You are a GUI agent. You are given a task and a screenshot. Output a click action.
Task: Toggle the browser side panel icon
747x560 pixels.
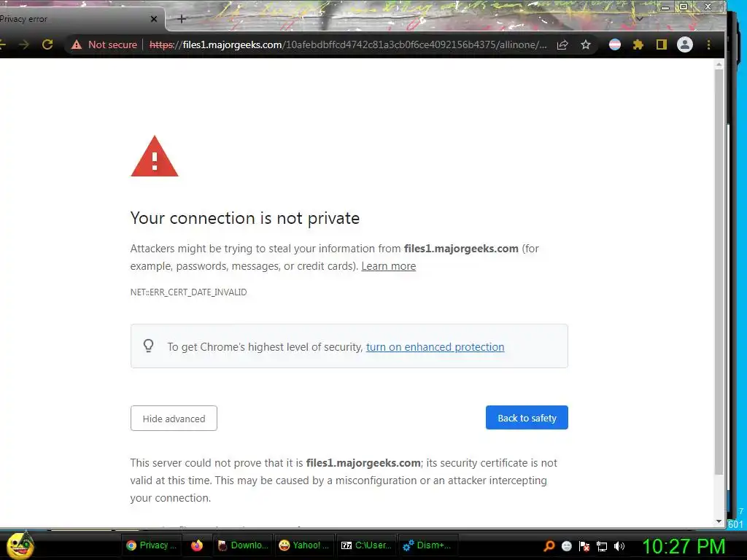[661, 44]
